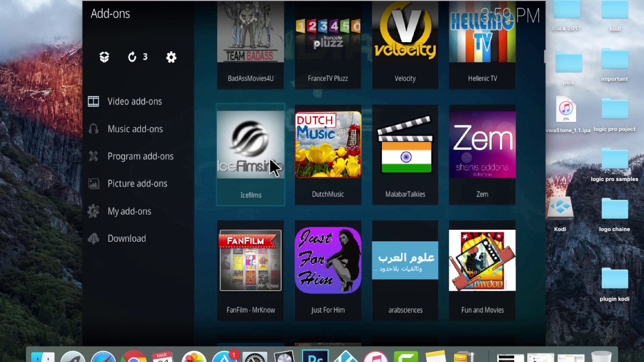Viewport: 644px width, 362px height.
Task: Open the arabsciences add-on
Action: point(405,270)
